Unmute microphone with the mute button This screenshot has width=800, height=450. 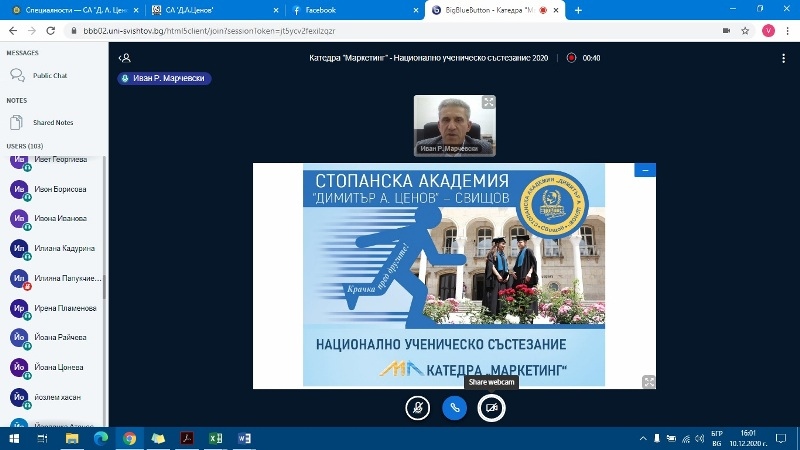(417, 408)
